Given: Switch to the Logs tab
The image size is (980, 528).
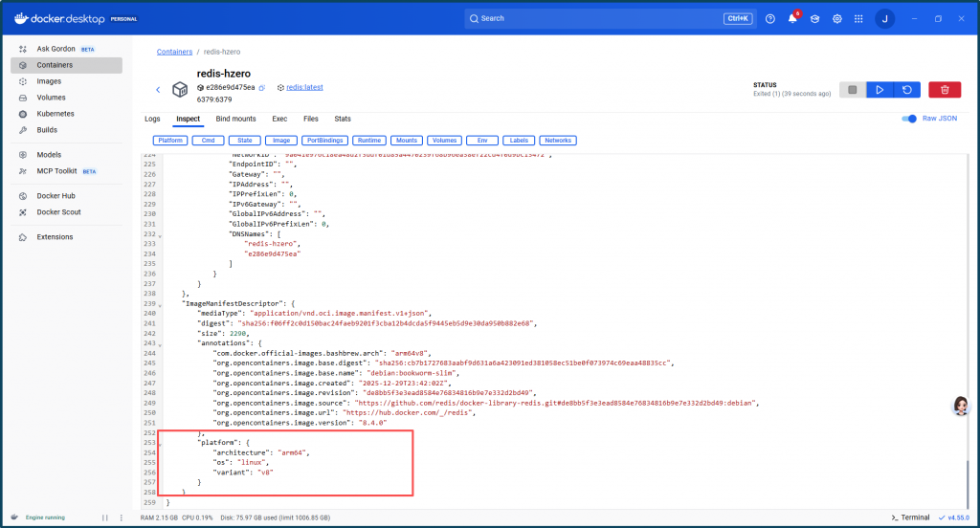Looking at the screenshot, I should coord(152,119).
